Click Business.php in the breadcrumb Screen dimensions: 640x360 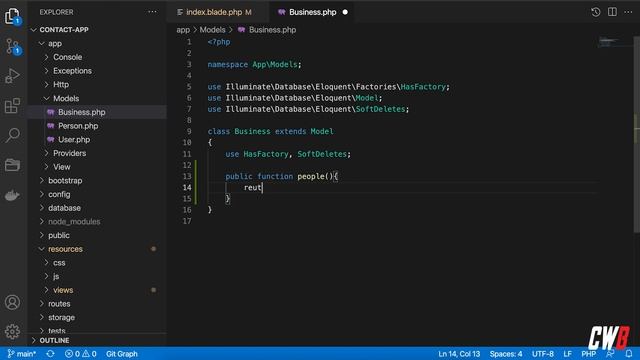click(x=272, y=30)
